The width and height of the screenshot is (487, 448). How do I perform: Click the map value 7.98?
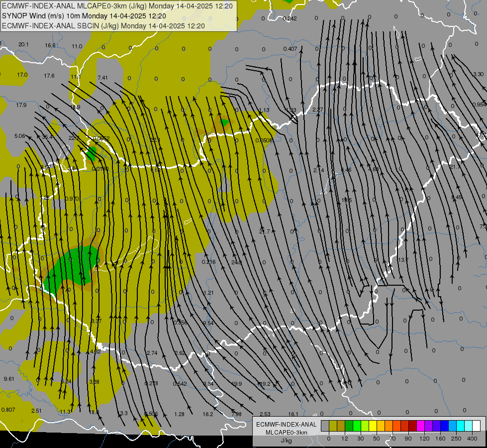click(x=236, y=414)
